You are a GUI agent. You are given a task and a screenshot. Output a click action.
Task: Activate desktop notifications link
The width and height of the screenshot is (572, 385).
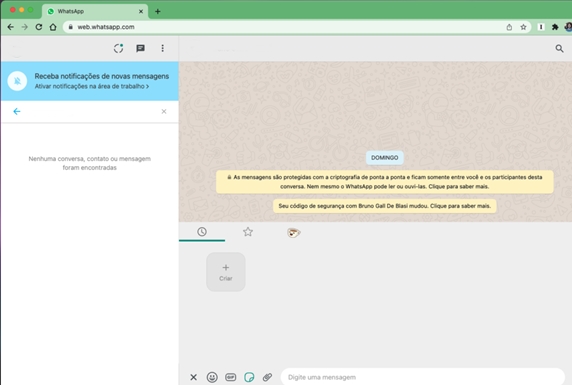click(x=92, y=86)
